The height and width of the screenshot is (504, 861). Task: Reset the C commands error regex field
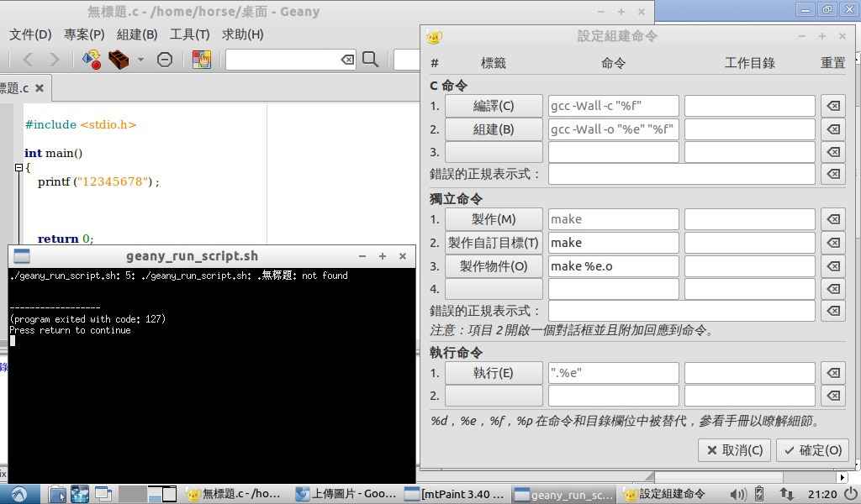(833, 174)
